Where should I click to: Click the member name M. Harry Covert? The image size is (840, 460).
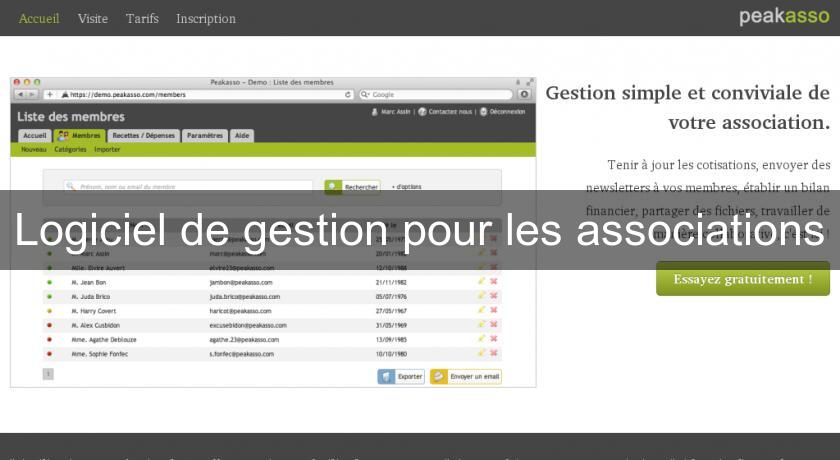[x=94, y=311]
